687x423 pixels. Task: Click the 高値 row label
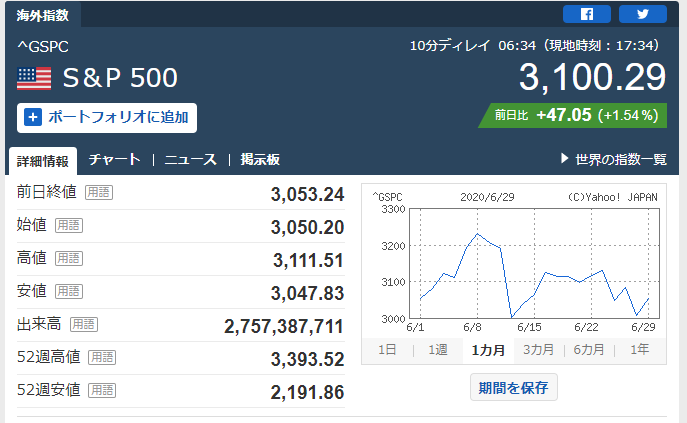coord(32,258)
